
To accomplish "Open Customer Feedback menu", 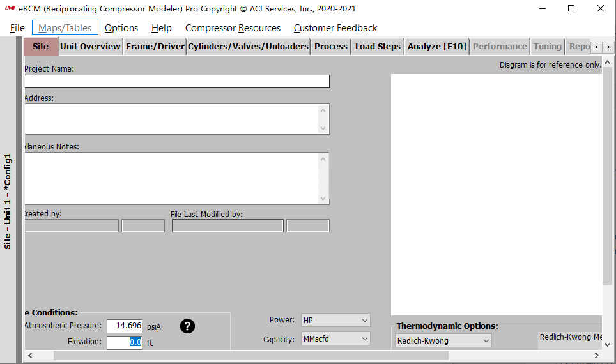I will 335,28.
